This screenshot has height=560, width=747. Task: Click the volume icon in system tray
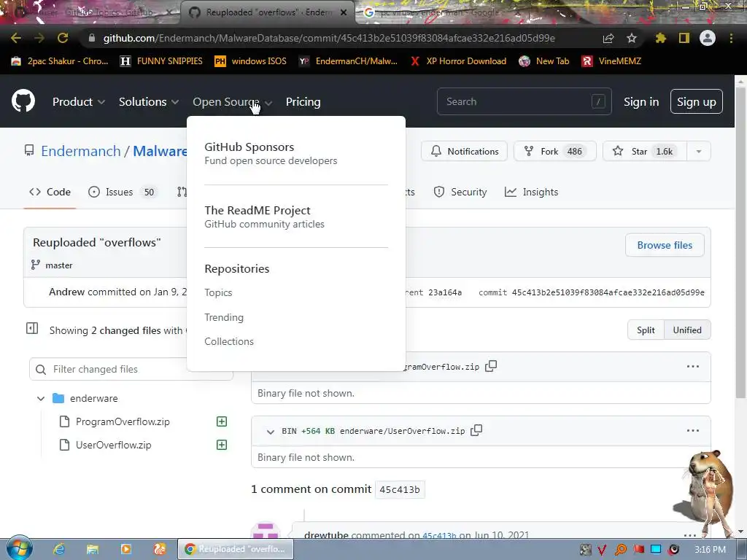pyautogui.click(x=673, y=550)
